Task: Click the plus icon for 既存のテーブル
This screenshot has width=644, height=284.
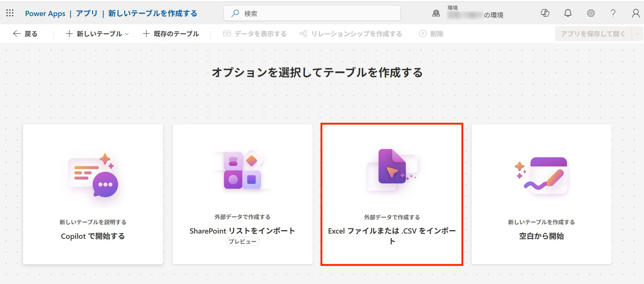Action: [146, 34]
